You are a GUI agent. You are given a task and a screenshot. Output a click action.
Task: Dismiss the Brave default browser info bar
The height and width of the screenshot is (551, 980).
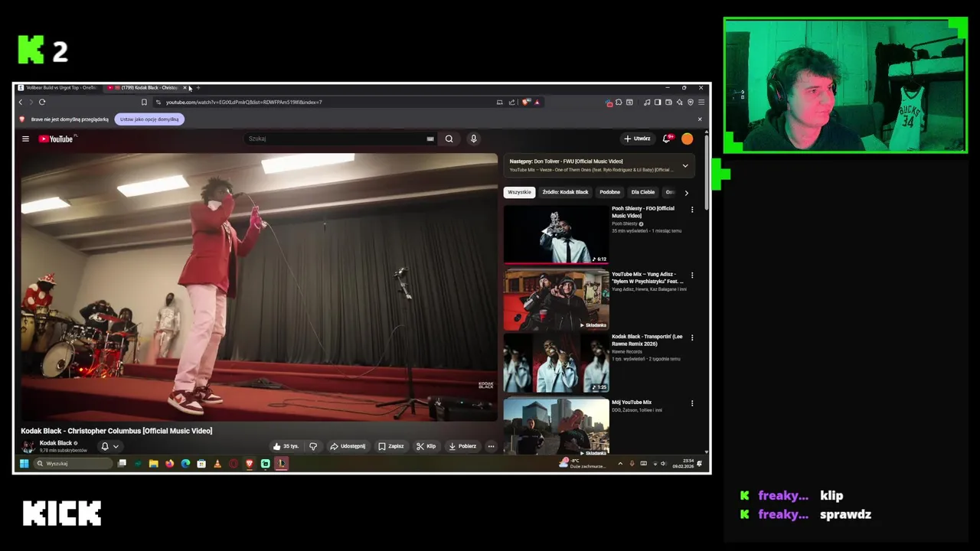pyautogui.click(x=699, y=119)
